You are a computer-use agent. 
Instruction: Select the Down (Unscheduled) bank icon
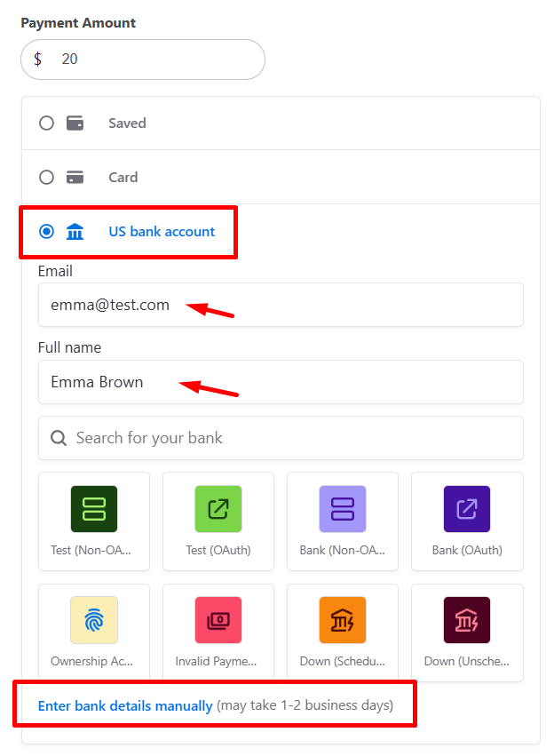[467, 620]
